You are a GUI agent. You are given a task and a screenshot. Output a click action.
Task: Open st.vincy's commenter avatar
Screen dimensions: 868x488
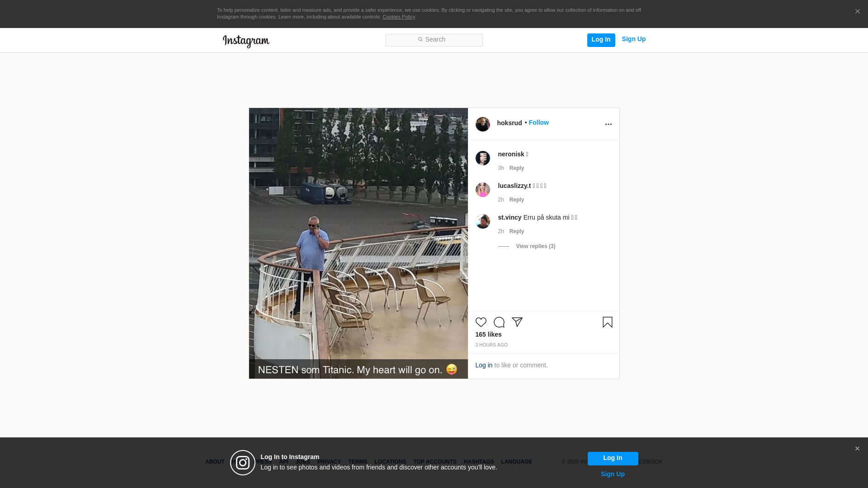click(x=482, y=221)
